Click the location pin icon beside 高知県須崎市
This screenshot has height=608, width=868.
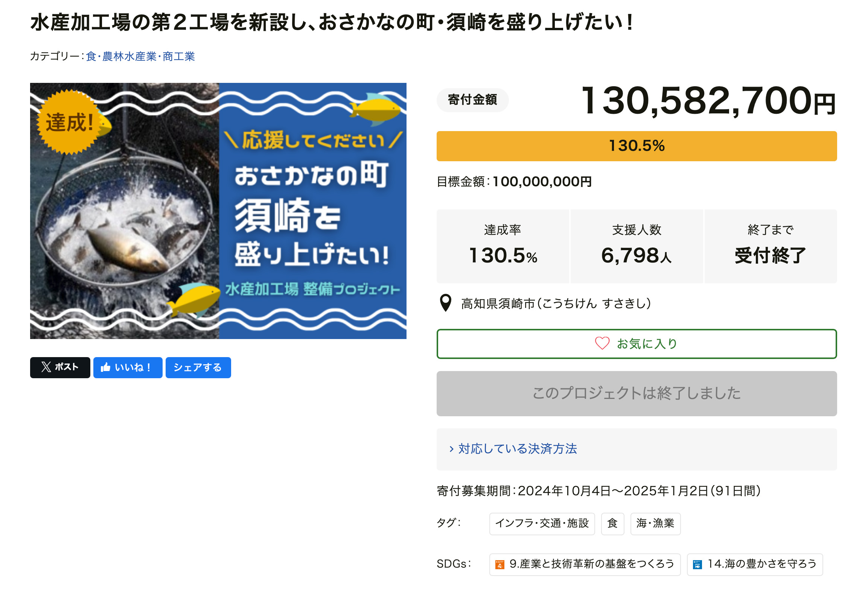446,302
